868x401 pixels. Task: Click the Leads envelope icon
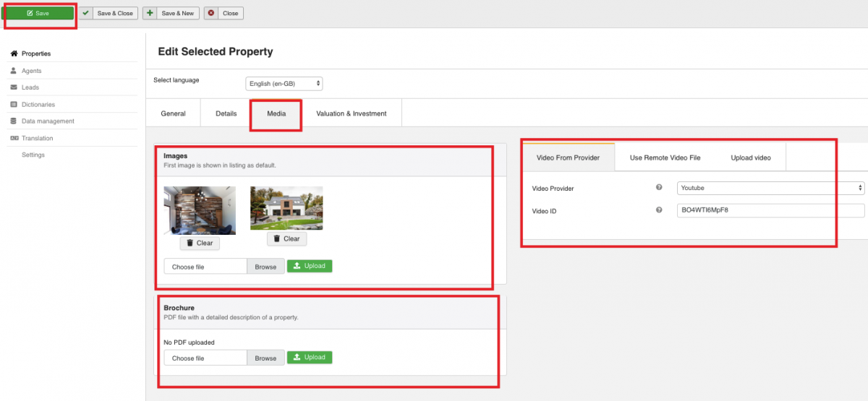pos(14,87)
